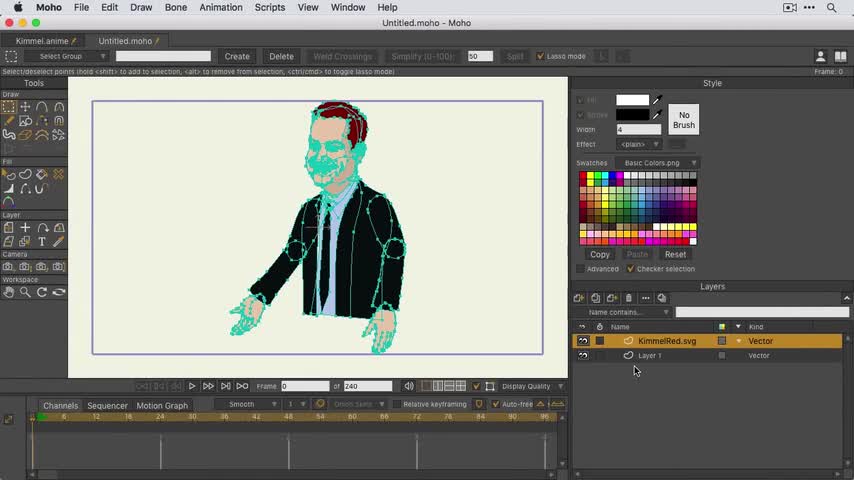Image resolution: width=854 pixels, height=480 pixels.
Task: Delete layer using the trash icon
Action: pos(628,298)
